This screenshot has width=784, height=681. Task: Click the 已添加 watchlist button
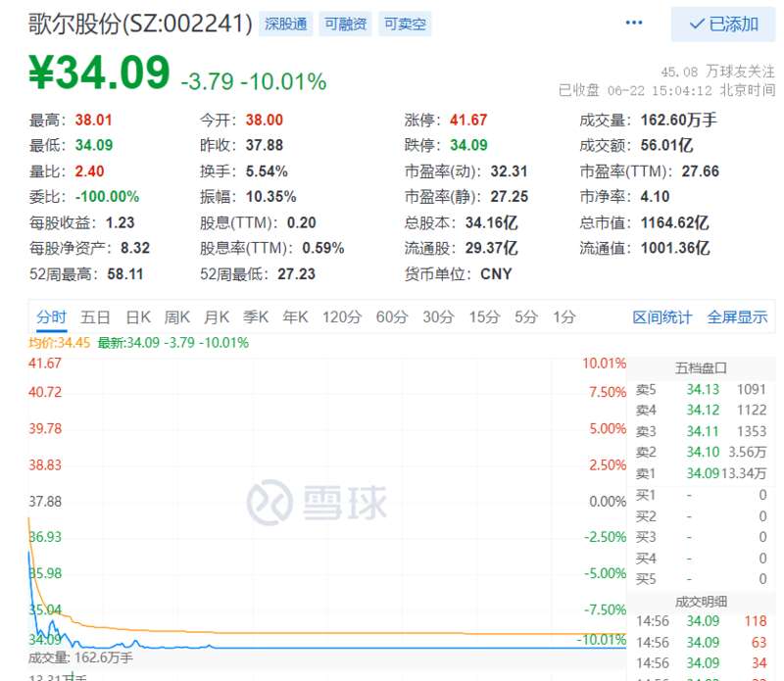tap(723, 24)
